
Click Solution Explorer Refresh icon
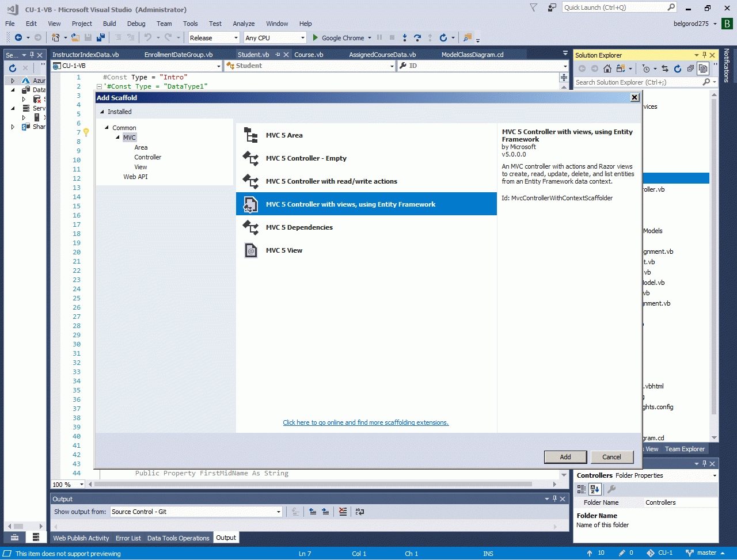(x=678, y=69)
